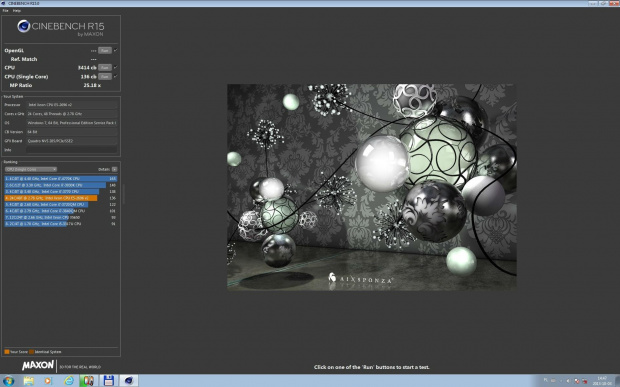Select ranking row 6 Core i7-3840QM
620x387 pixels.
(60, 211)
